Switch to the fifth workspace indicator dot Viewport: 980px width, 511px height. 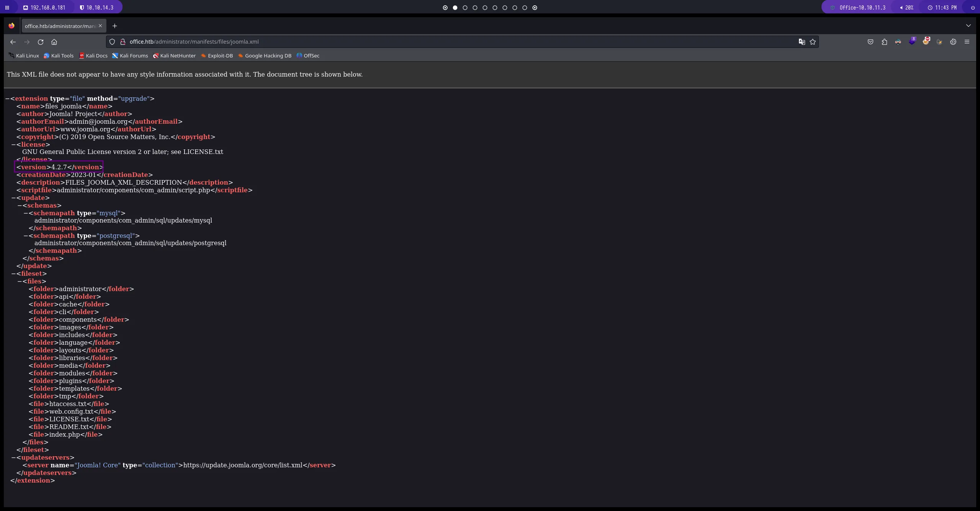485,8
